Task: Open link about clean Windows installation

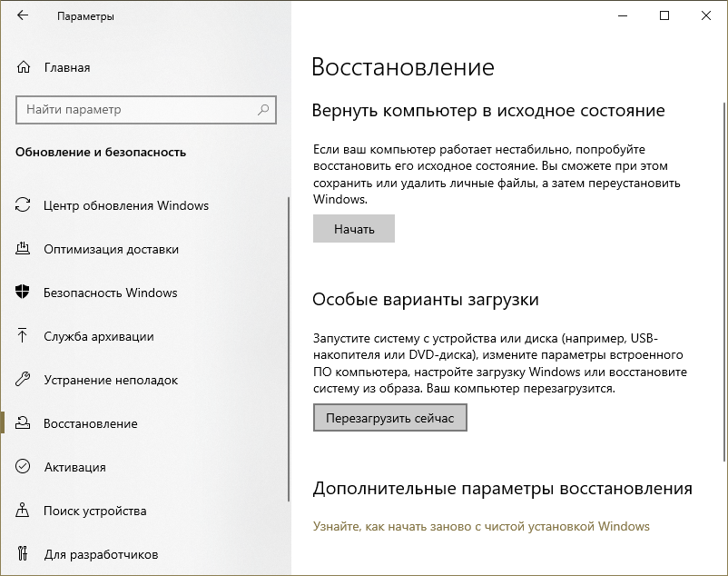Action: (481, 526)
